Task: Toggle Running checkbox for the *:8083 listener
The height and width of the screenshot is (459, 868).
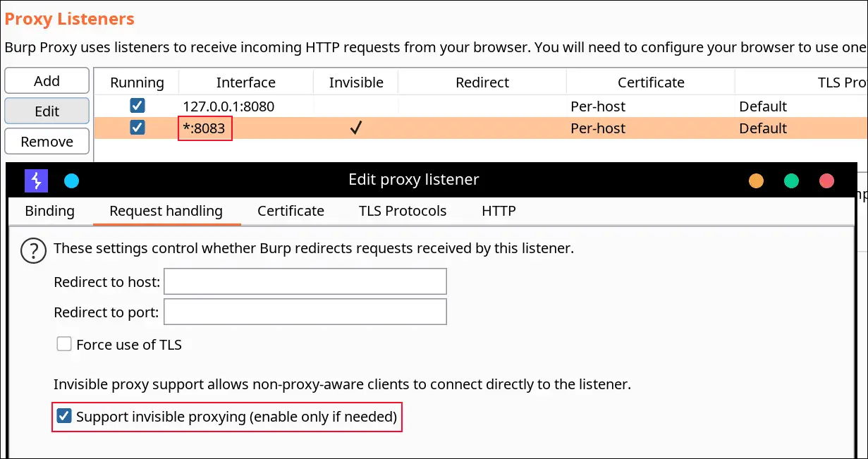Action: 137,128
